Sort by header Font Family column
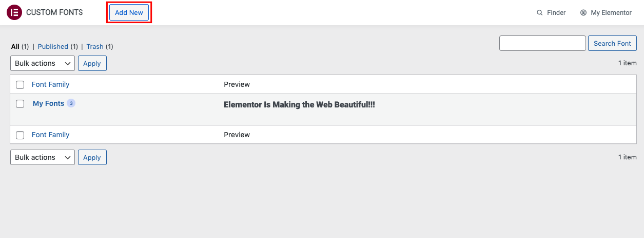This screenshot has height=238, width=644. (x=50, y=84)
